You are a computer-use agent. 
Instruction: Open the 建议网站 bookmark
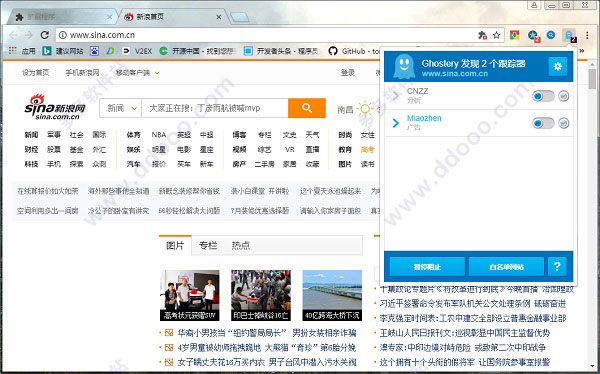[63, 51]
